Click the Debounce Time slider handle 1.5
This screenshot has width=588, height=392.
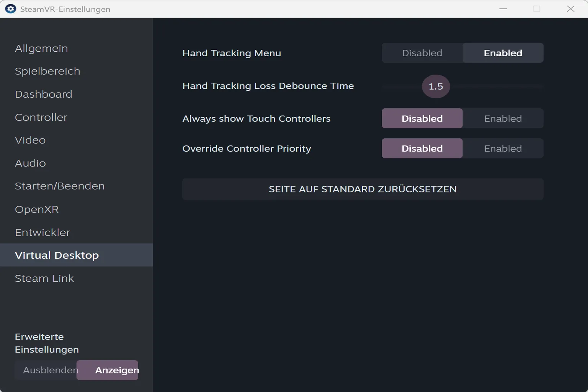click(x=436, y=86)
